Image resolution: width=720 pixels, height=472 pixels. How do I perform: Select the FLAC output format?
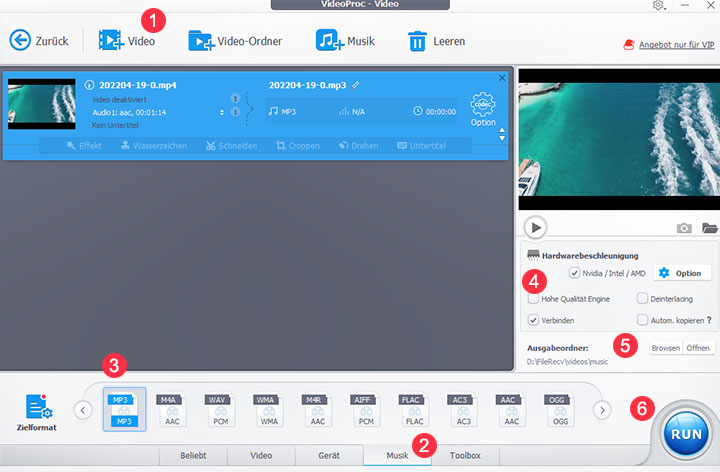(414, 409)
